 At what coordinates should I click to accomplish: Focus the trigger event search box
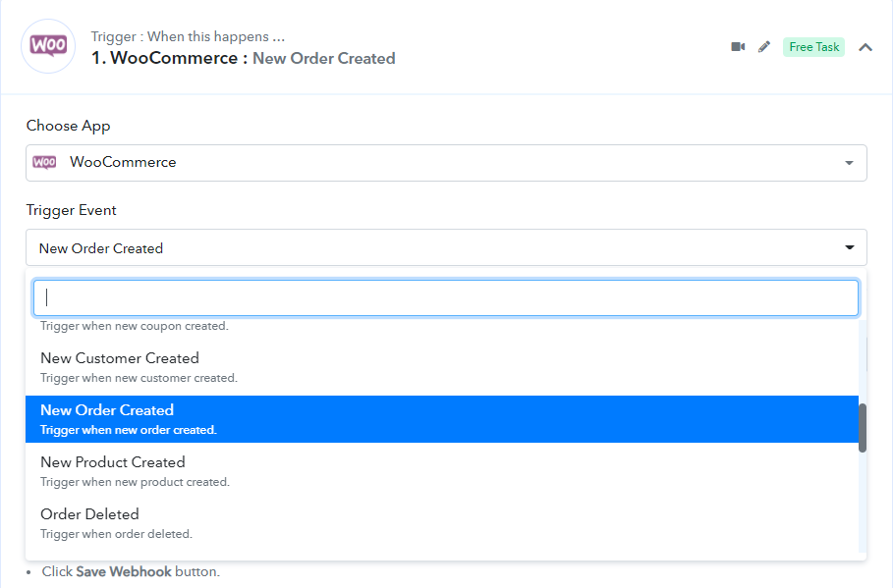(x=446, y=297)
